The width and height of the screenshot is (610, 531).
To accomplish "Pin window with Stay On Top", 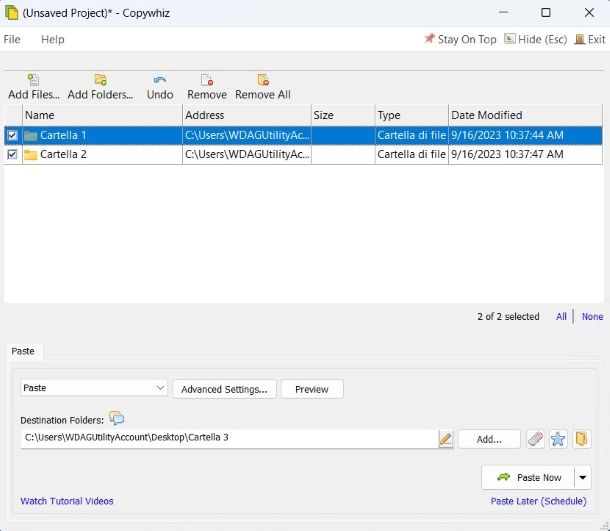I will (x=460, y=39).
